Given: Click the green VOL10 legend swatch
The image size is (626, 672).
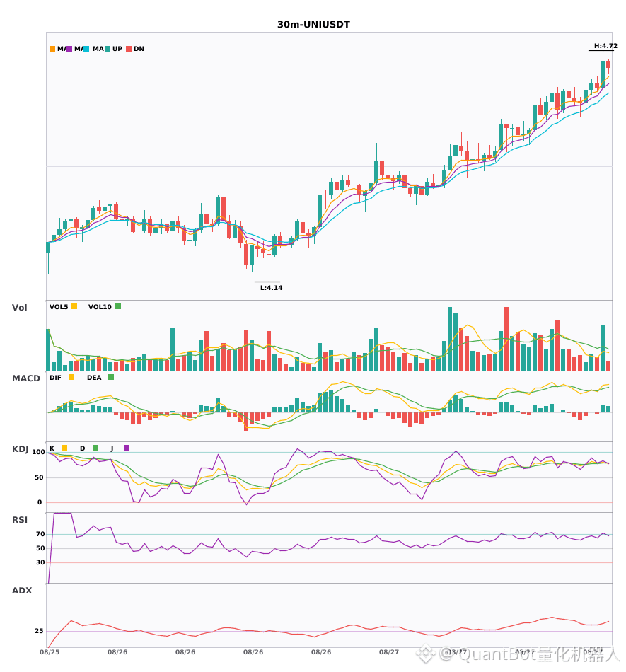Looking at the screenshot, I should point(118,306).
